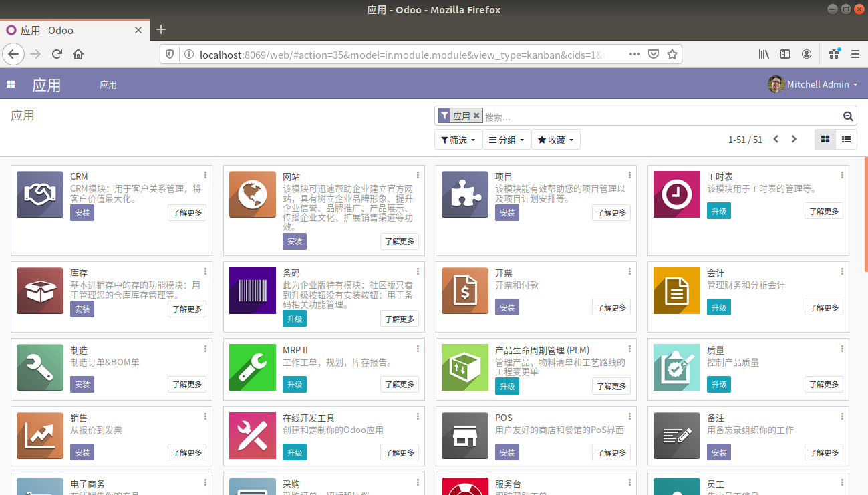The image size is (868, 495).
Task: Install the 网站 module
Action: [295, 241]
